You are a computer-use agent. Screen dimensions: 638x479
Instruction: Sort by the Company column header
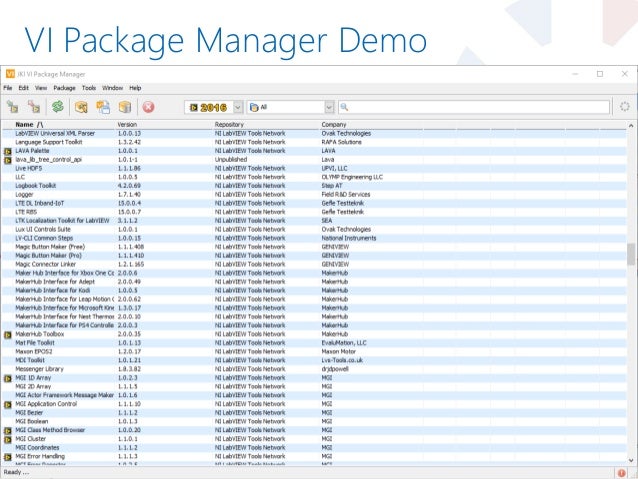click(x=334, y=125)
